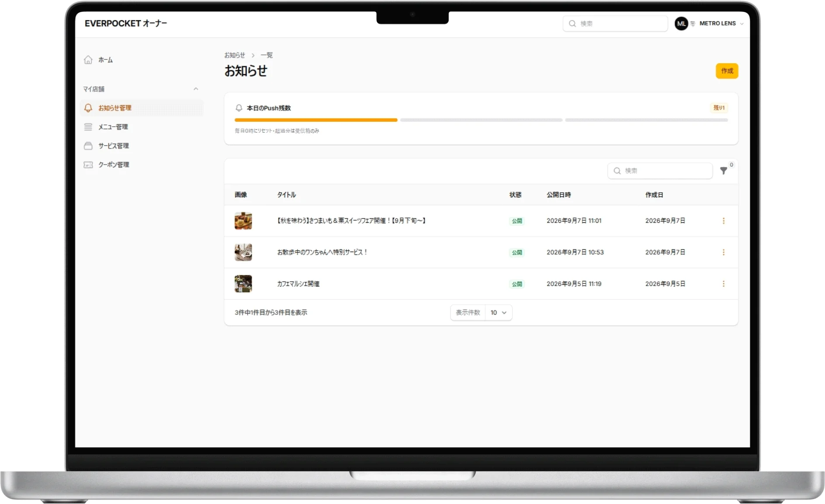This screenshot has width=825, height=504.
Task: Click publish date 2026年9月7日 10:53
Action: click(575, 252)
